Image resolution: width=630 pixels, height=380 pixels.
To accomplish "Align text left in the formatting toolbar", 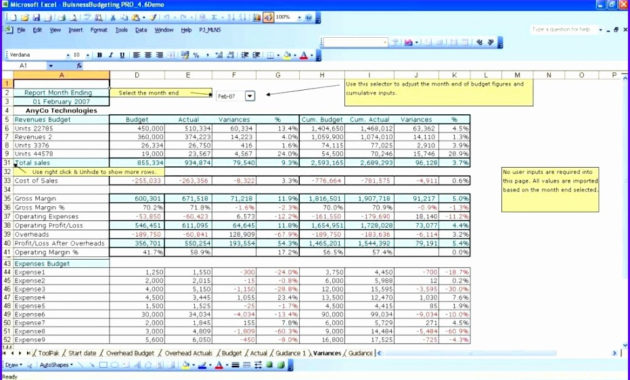I will click(x=137, y=55).
